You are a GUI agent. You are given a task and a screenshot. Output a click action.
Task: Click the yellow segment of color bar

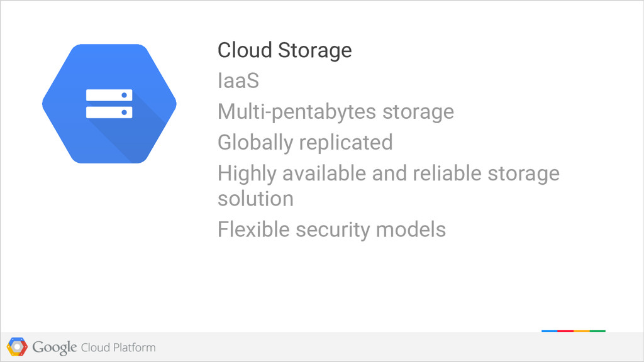pyautogui.click(x=582, y=331)
